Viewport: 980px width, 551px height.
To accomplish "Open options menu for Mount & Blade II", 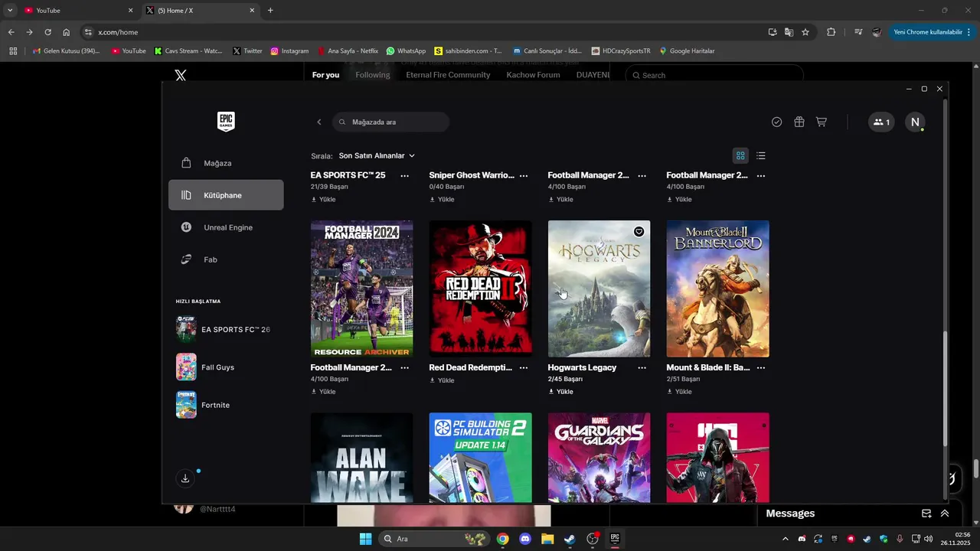I will (x=761, y=367).
